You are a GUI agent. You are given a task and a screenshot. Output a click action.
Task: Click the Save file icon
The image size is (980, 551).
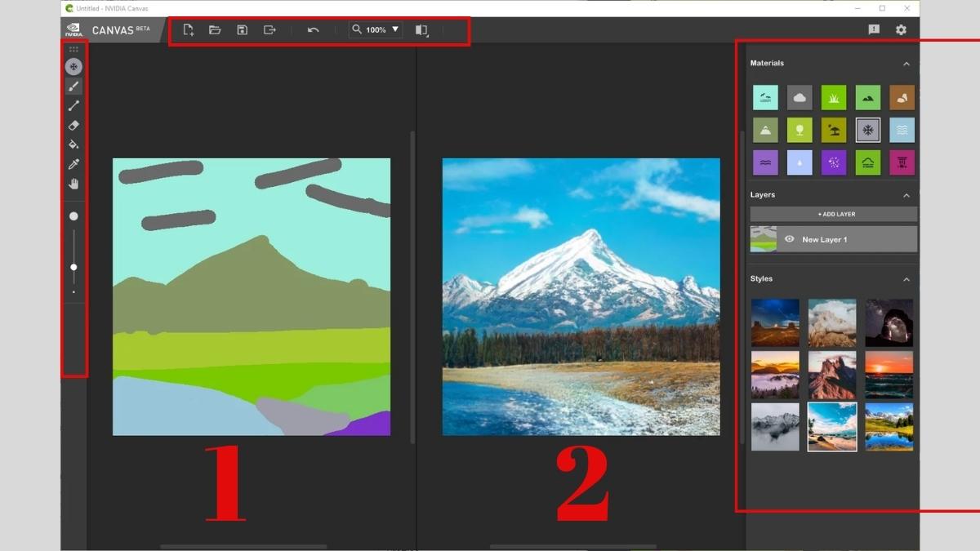click(242, 30)
